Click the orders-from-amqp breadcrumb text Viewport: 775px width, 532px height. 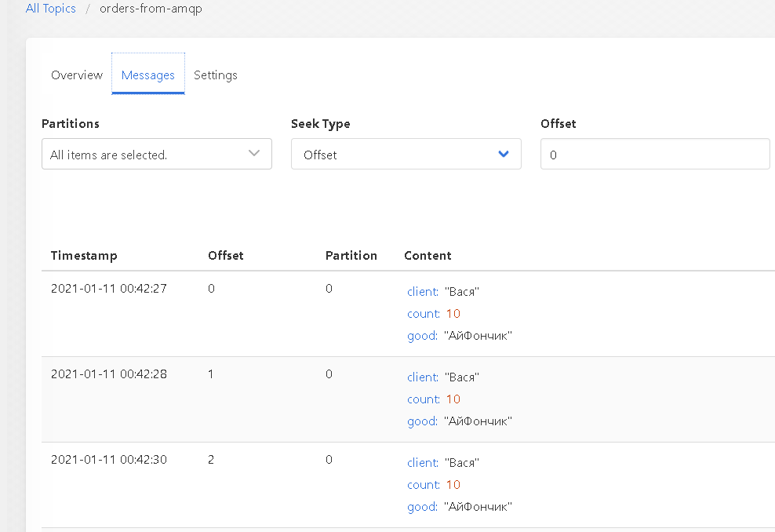pyautogui.click(x=151, y=9)
